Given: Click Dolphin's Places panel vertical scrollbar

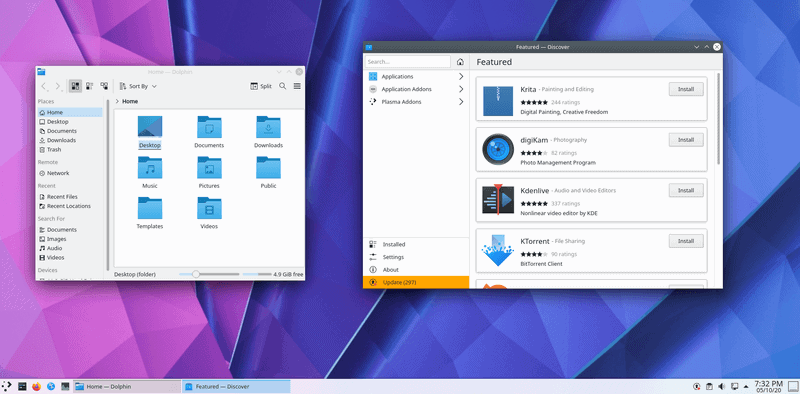Looking at the screenshot, I should 108,184.
